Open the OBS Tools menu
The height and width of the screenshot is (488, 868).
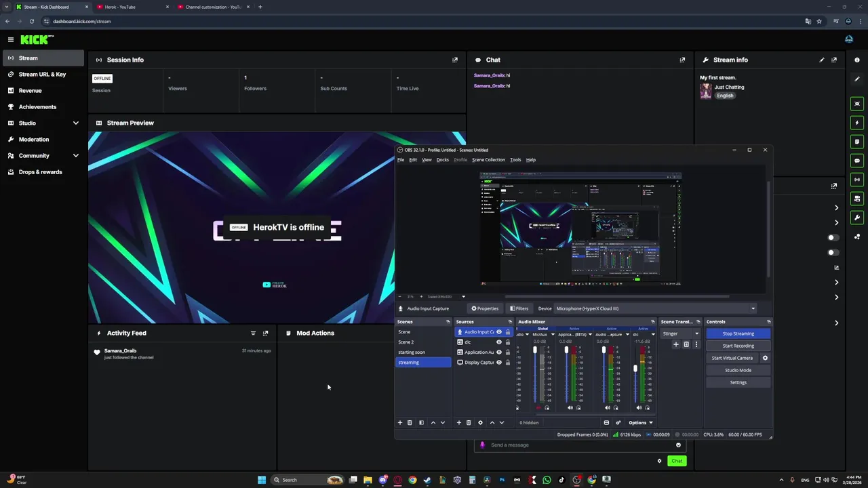pyautogui.click(x=515, y=160)
